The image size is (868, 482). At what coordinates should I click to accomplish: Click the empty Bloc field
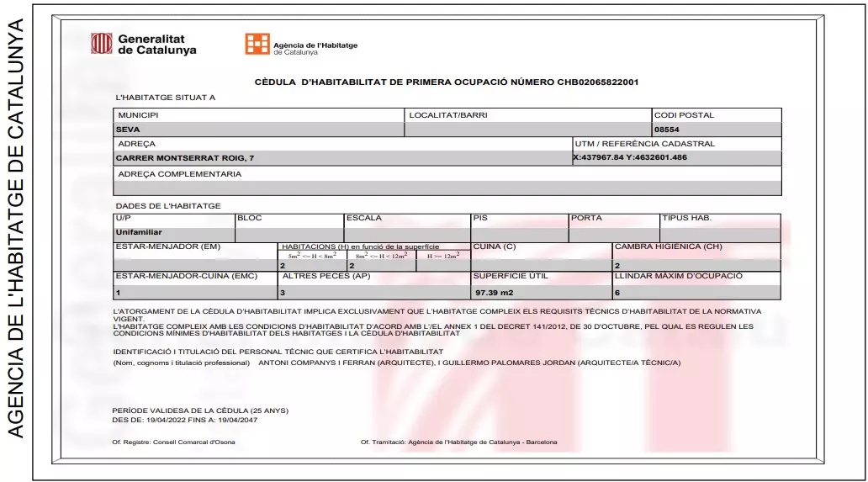tap(289, 232)
